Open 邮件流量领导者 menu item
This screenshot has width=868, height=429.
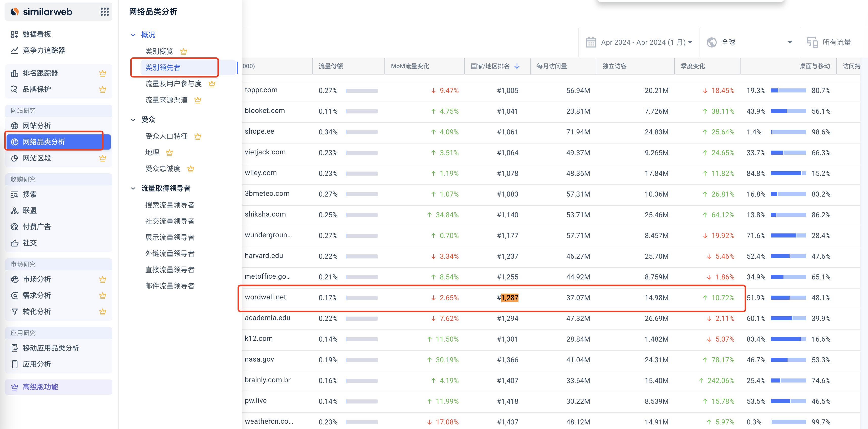(x=170, y=285)
